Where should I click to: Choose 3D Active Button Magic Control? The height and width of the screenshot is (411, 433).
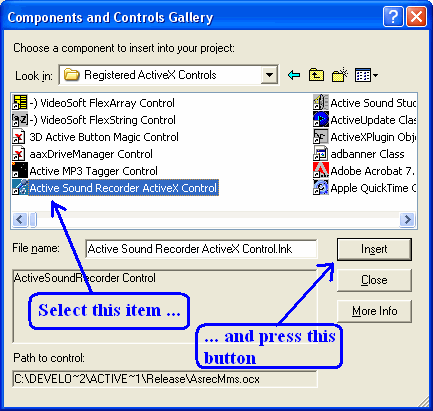tap(95, 137)
